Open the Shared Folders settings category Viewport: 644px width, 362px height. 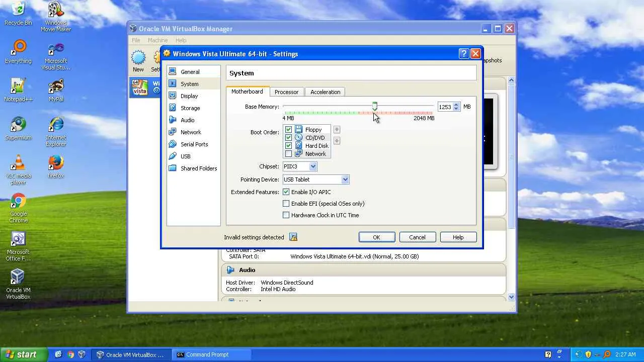194,168
